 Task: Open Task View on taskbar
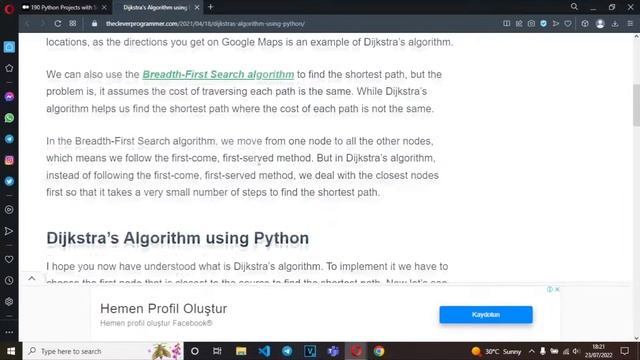[217, 351]
